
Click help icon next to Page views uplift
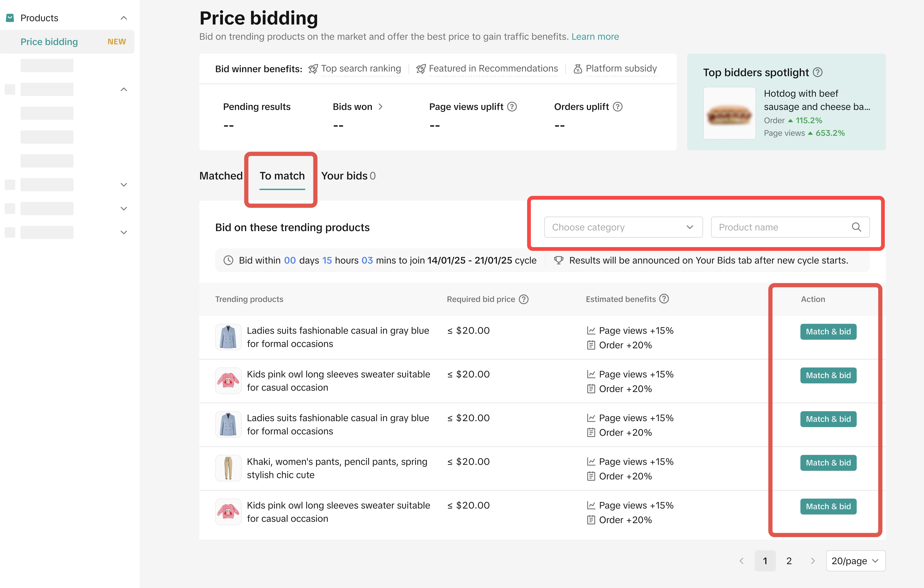coord(512,107)
